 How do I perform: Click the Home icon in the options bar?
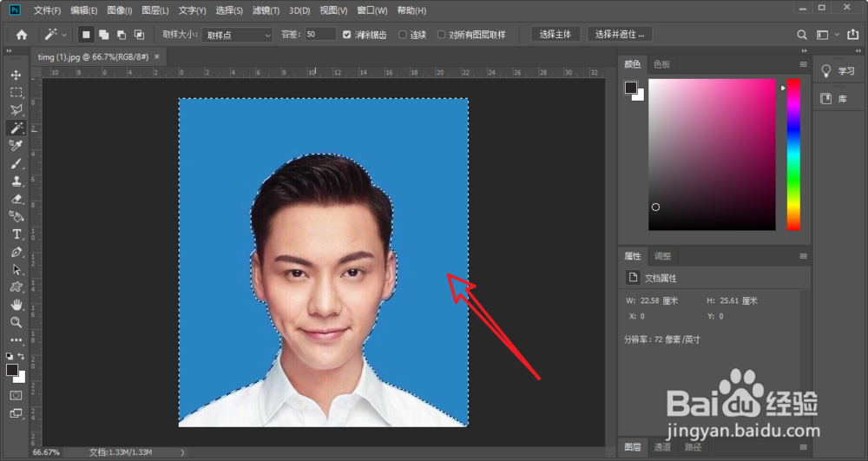pos(22,35)
